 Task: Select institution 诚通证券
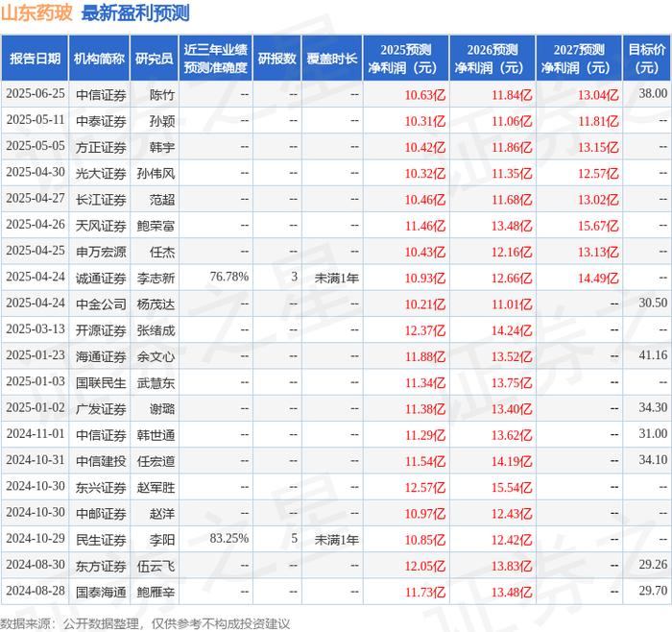[101, 278]
